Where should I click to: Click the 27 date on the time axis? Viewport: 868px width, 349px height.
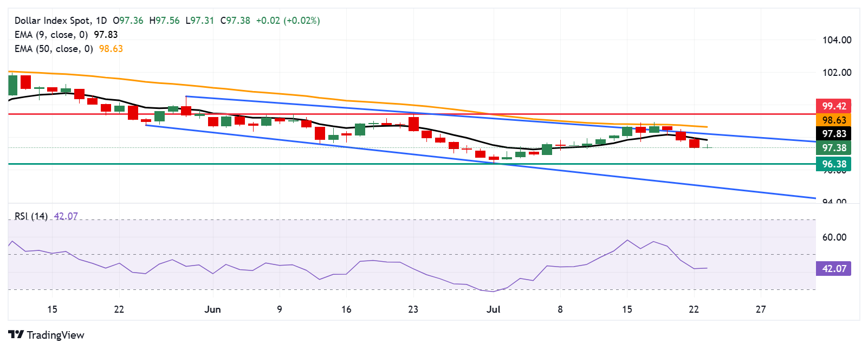[x=761, y=309]
